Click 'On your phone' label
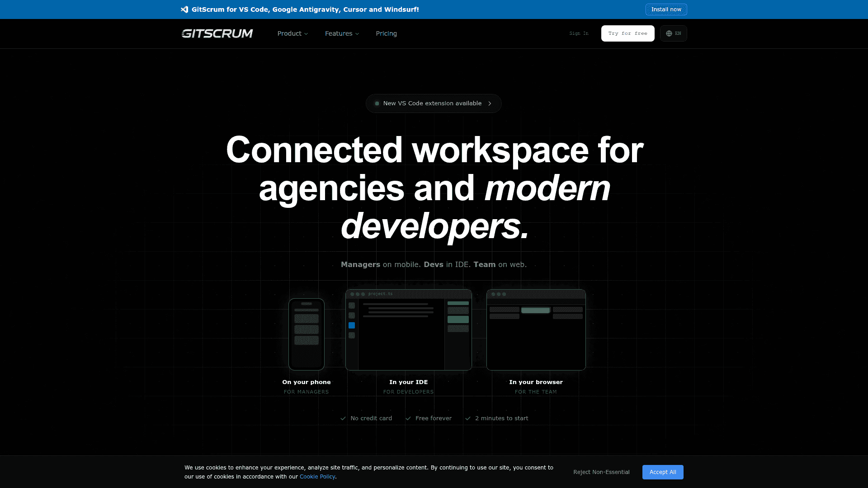The width and height of the screenshot is (868, 488). [x=307, y=382]
